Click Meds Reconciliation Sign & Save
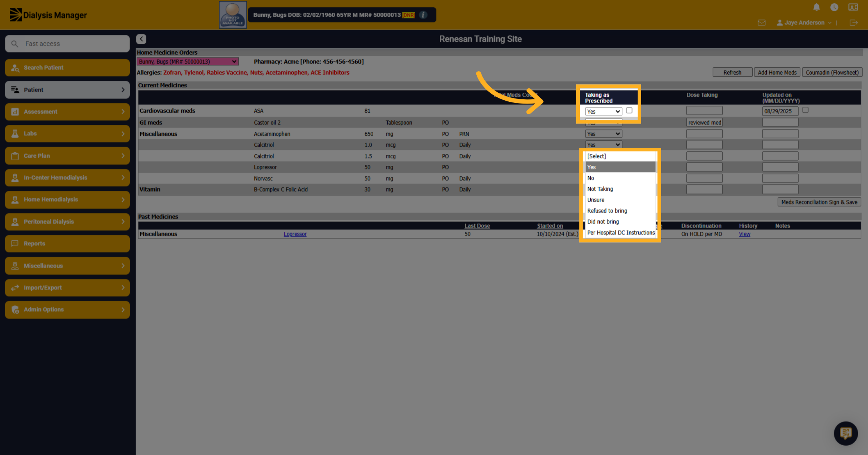The image size is (868, 455). point(819,202)
